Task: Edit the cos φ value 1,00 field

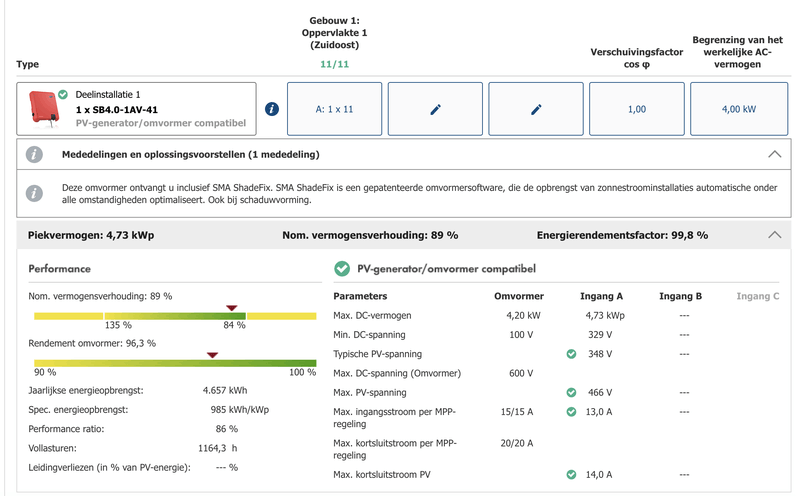Action: [637, 110]
